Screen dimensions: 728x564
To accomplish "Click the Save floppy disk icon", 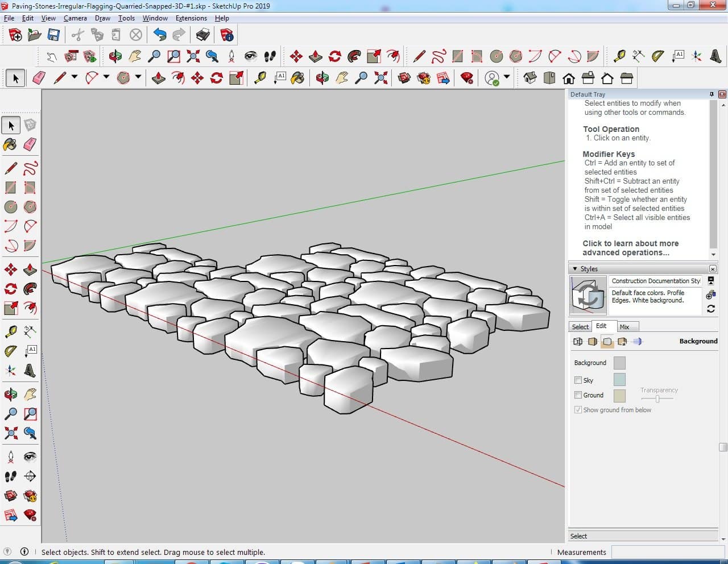I will [x=53, y=35].
